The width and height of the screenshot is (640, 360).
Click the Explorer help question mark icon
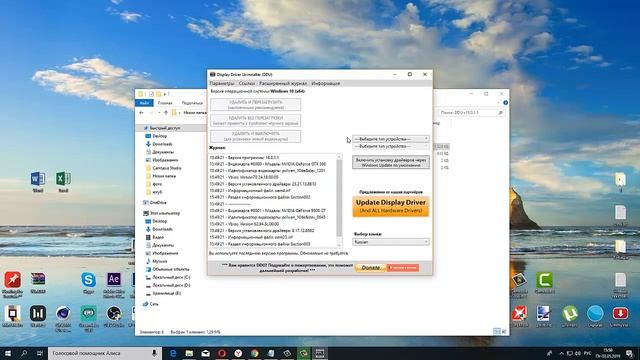point(505,103)
